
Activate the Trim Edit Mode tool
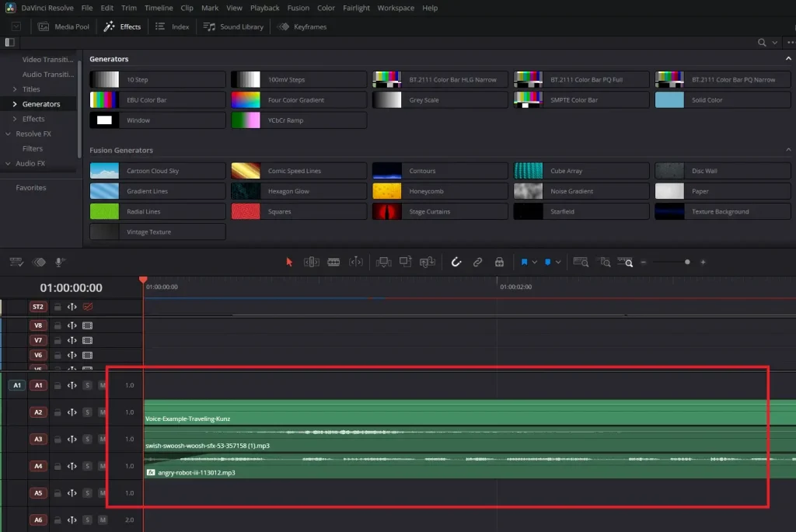point(311,263)
